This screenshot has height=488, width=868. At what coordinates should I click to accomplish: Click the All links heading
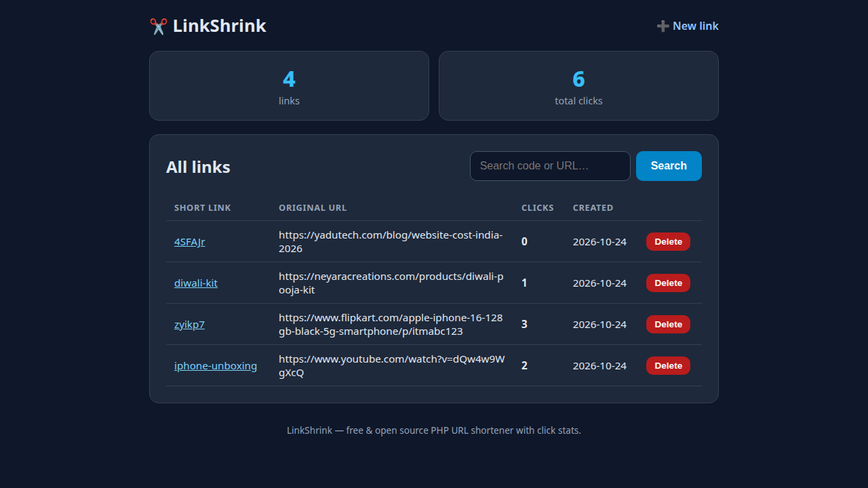tap(198, 167)
